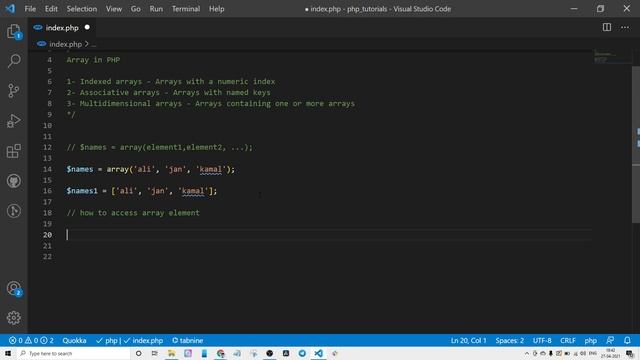Click the Windows taskbar search box
This screenshot has height=360, width=640.
[x=73, y=353]
